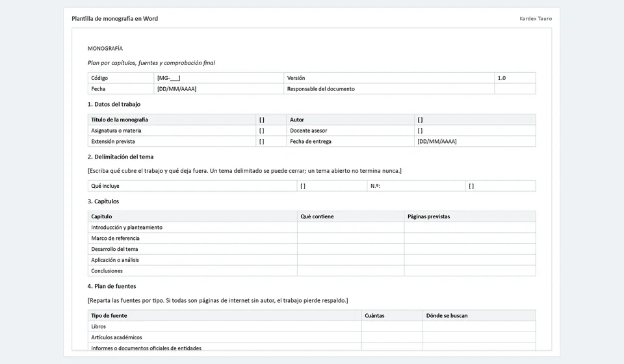
Task: Select the 'Desarrollo del tema' row label
Action: pyautogui.click(x=114, y=249)
